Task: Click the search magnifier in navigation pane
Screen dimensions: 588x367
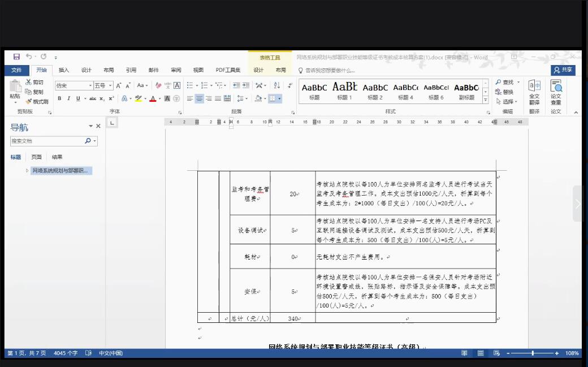Action: tap(88, 141)
